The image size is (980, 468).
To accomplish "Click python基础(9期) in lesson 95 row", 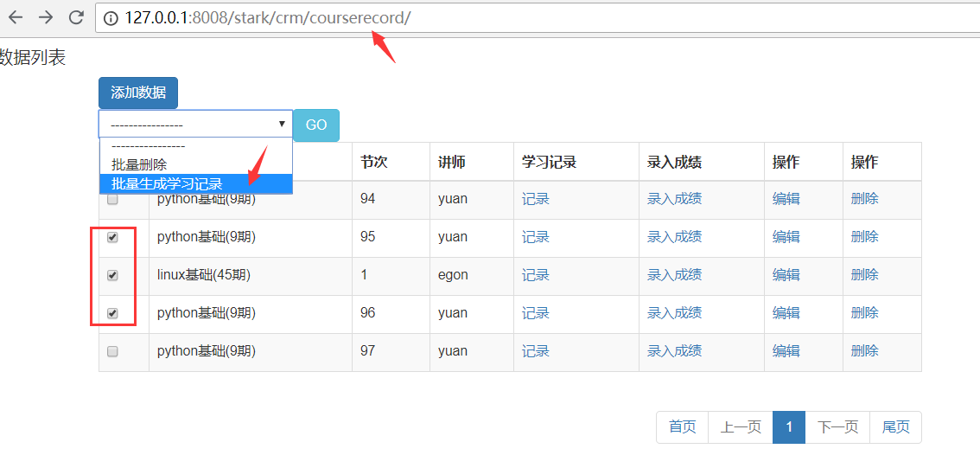I will point(207,236).
